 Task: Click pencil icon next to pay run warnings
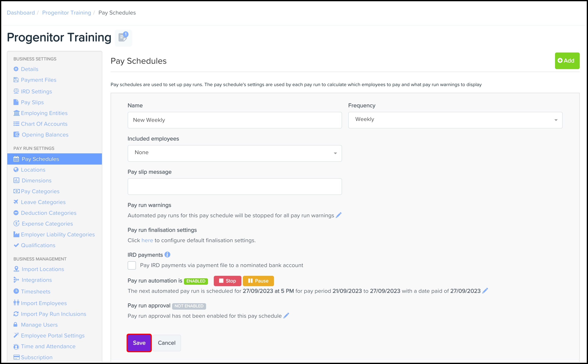point(339,215)
